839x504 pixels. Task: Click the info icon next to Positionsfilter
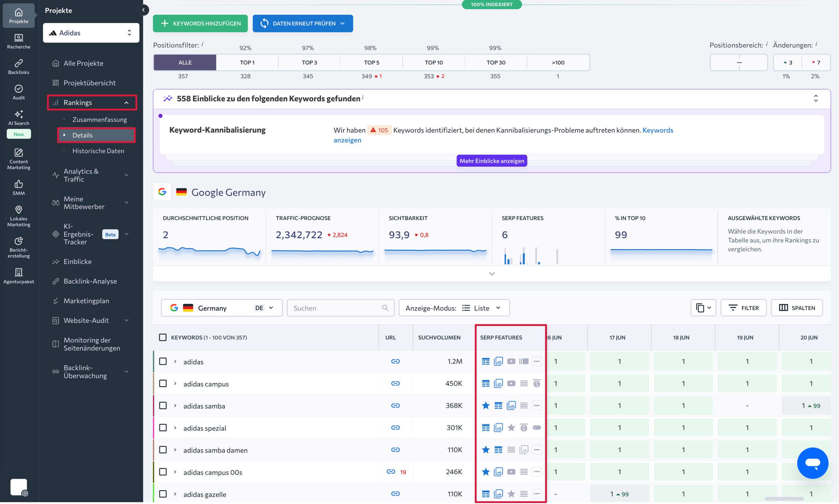click(203, 44)
